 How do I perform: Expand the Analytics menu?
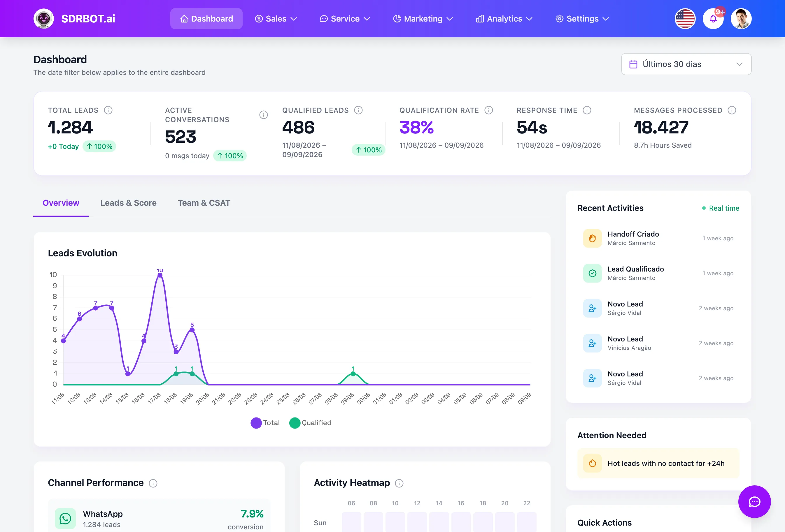point(504,19)
